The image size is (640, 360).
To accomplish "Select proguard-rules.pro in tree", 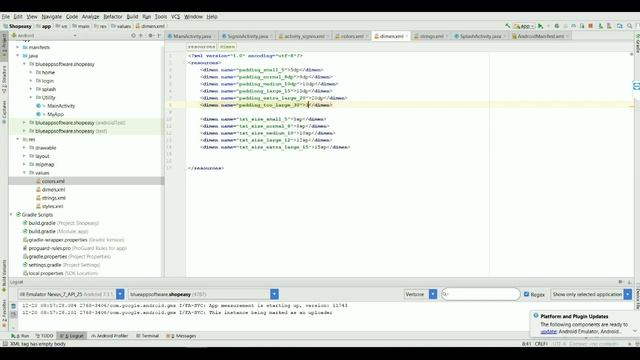I will point(49,248).
